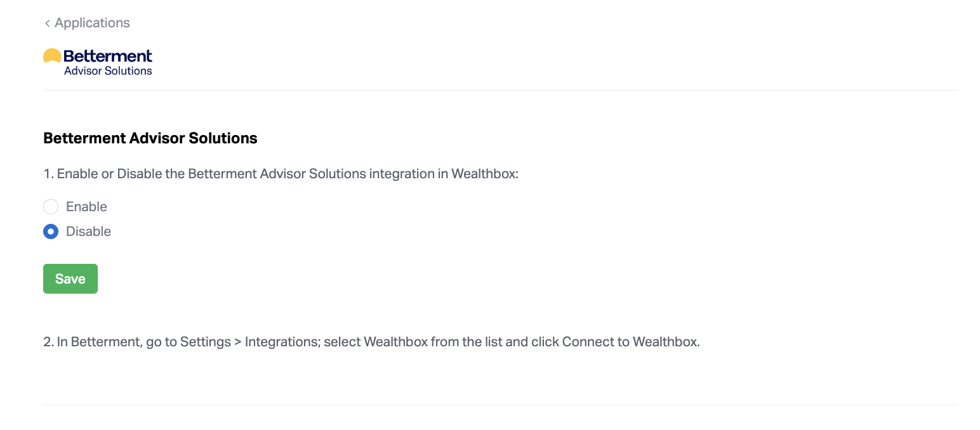Click the number 2 of the second step
This screenshot has height=430, width=980.
(48, 342)
